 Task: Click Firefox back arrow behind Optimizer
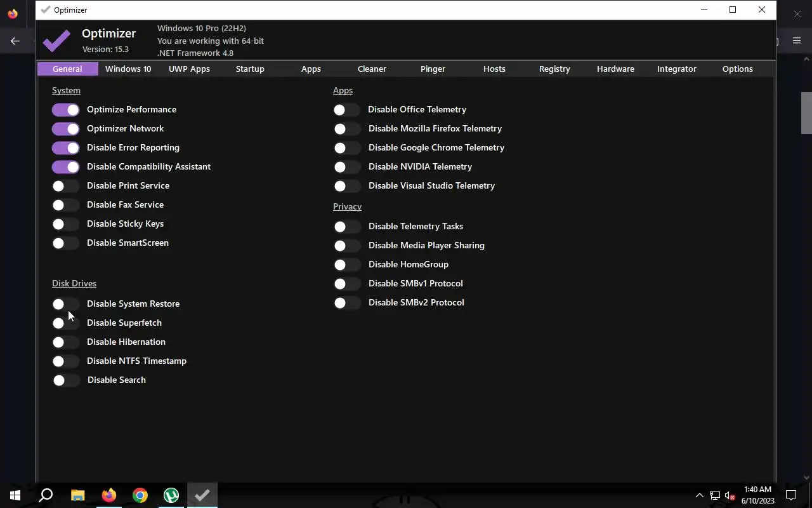(15, 41)
